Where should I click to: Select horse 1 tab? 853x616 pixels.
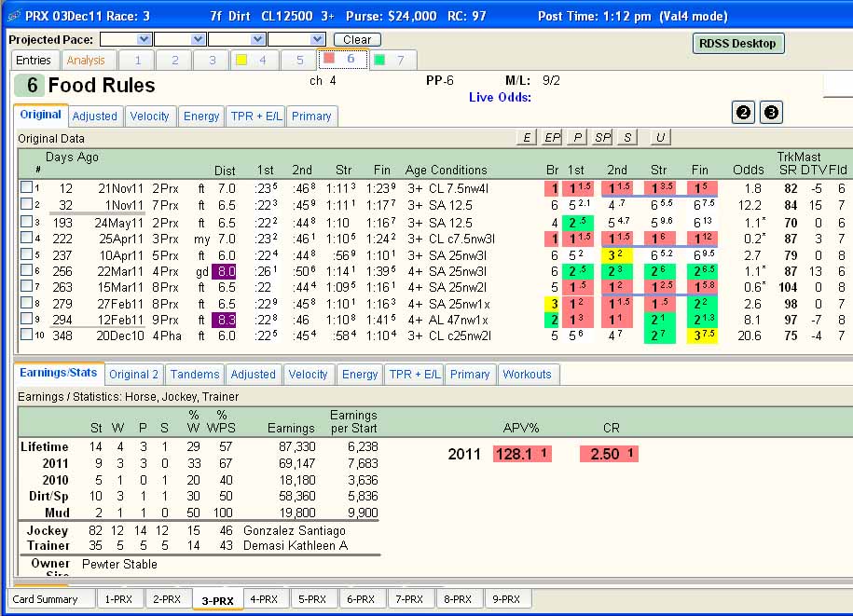[x=138, y=61]
